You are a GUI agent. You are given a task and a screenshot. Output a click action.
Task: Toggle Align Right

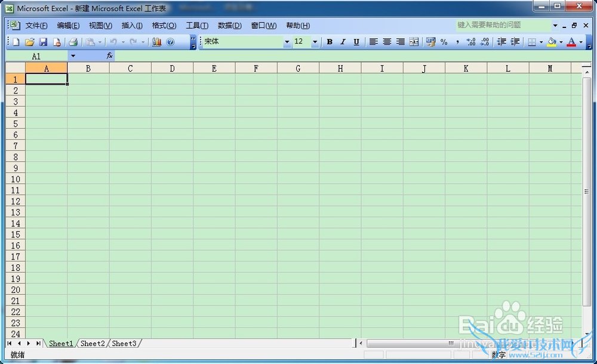[400, 42]
